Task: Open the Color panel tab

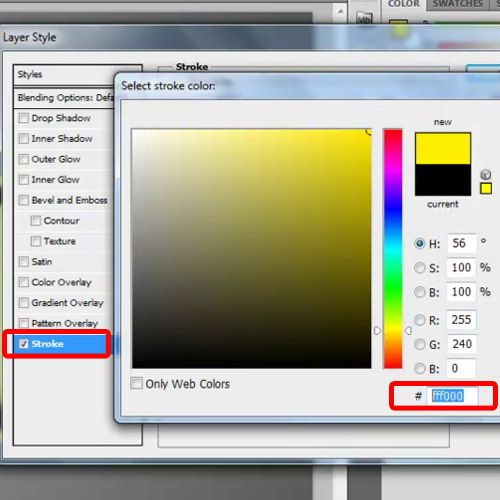Action: (x=404, y=4)
